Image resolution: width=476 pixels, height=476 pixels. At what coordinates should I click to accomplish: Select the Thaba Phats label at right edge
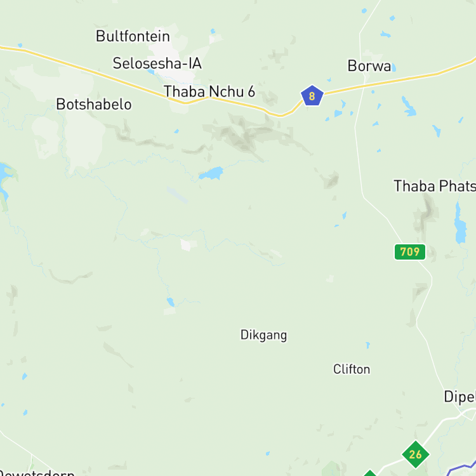pos(435,186)
